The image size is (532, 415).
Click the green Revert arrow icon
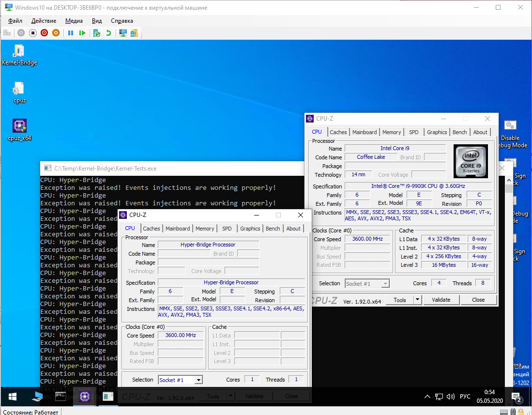(108, 33)
